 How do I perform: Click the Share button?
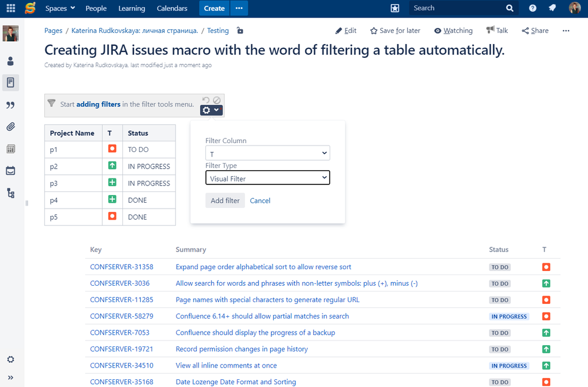point(535,31)
